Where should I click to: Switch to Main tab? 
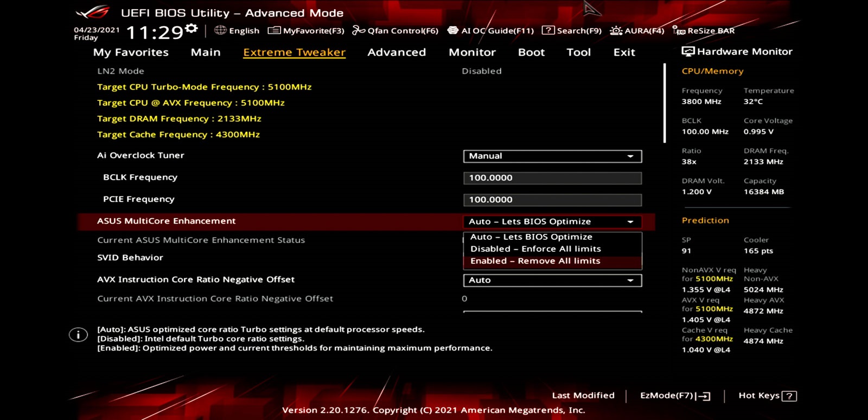(x=206, y=53)
